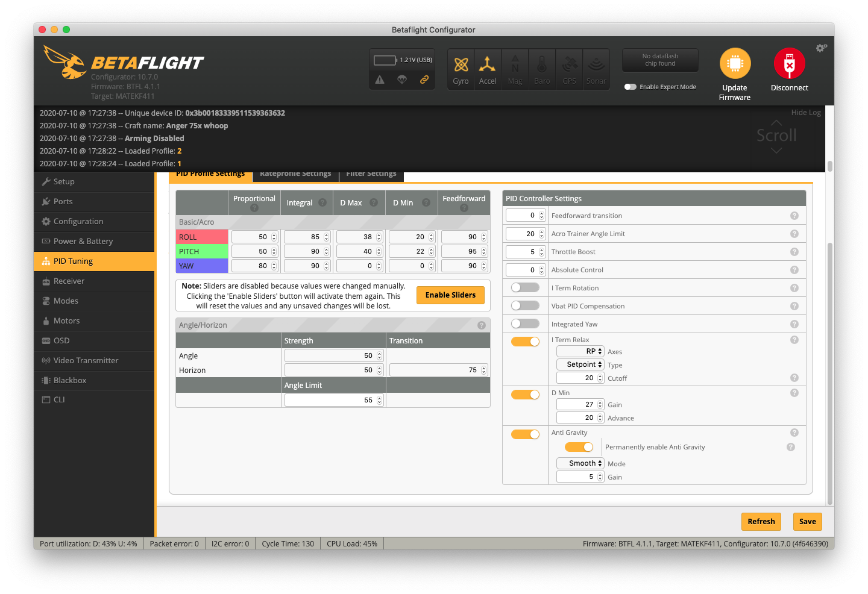Open the I Term Relax Axes dropdown
Image resolution: width=868 pixels, height=594 pixels.
click(580, 351)
